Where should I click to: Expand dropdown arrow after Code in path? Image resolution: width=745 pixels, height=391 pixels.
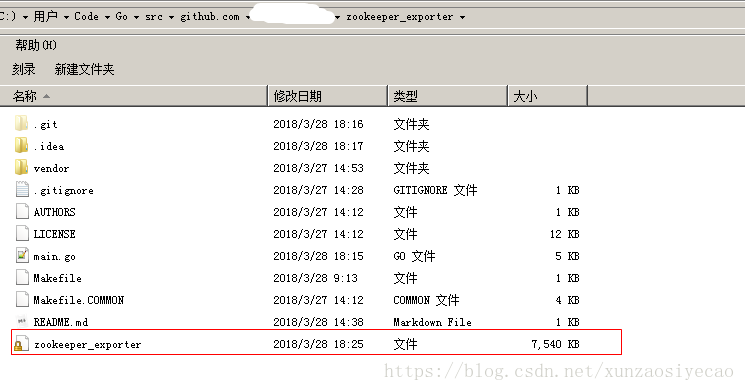(x=107, y=17)
